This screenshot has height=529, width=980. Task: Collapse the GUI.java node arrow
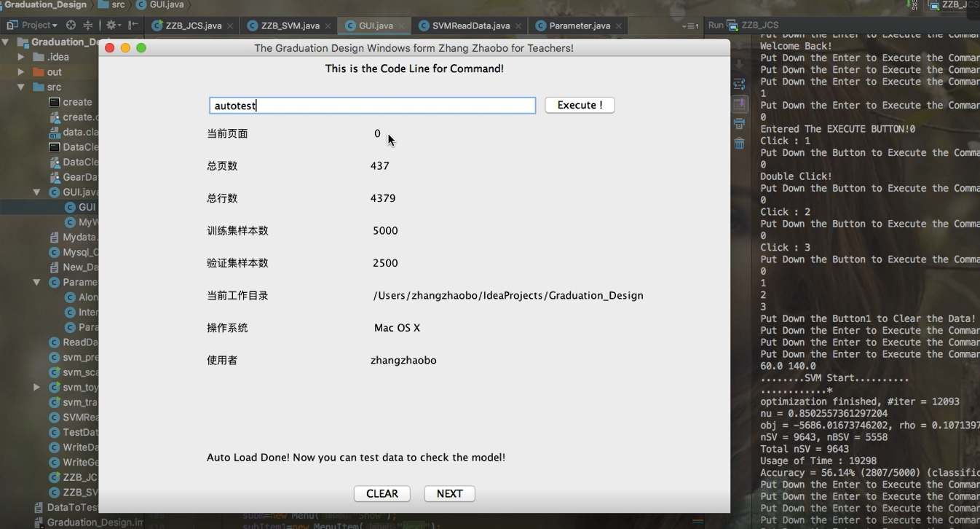(36, 192)
